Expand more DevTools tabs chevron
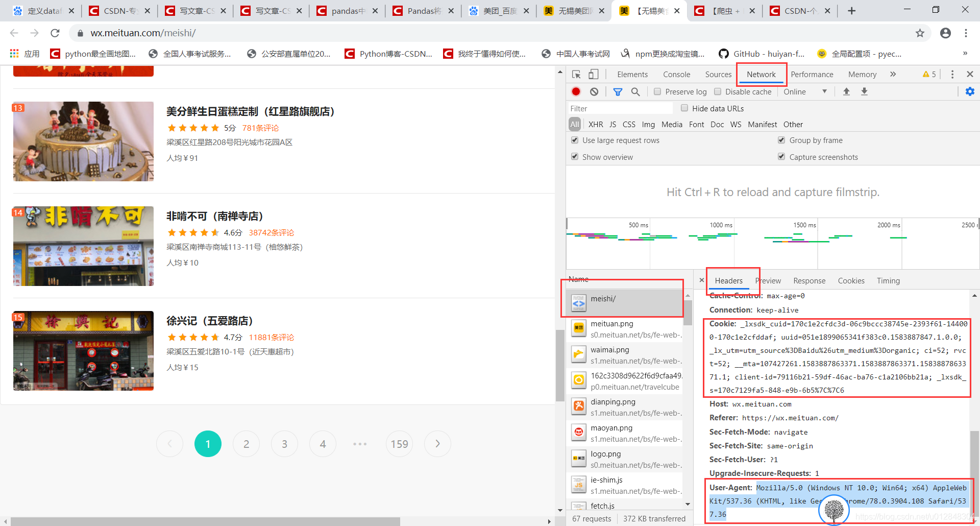 (893, 75)
